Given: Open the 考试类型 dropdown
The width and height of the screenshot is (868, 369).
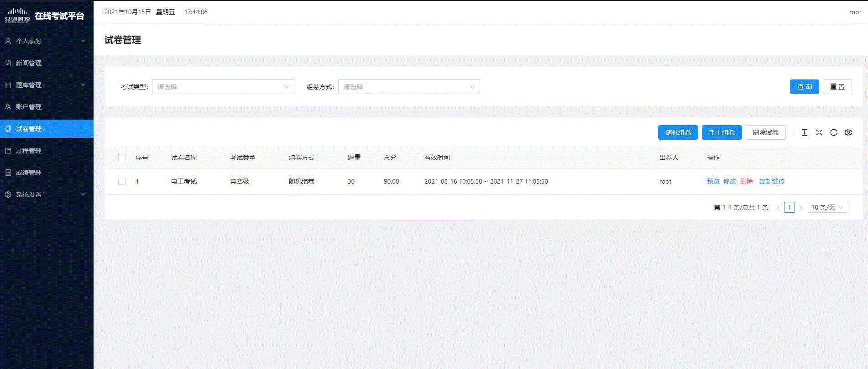Looking at the screenshot, I should 223,87.
